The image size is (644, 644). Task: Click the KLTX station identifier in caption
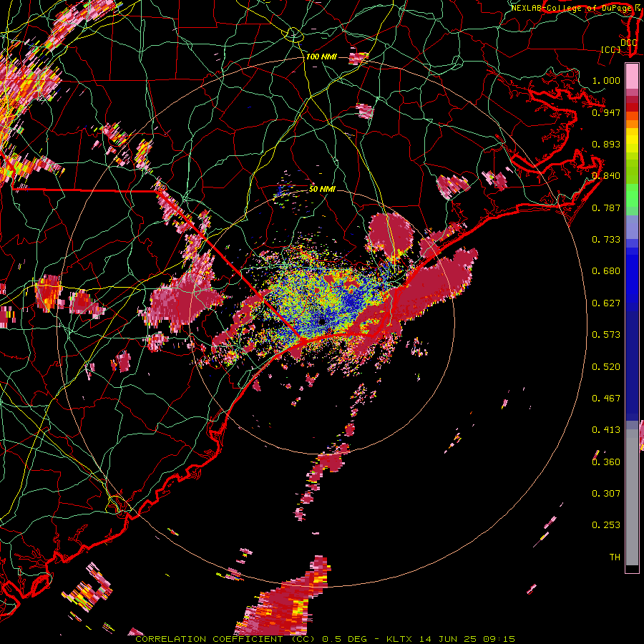coord(401,639)
